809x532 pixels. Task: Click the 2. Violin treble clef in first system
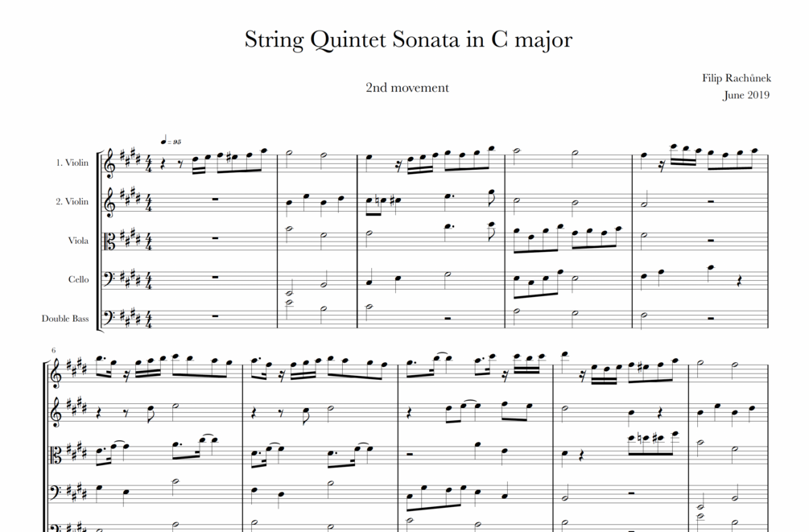pos(110,202)
